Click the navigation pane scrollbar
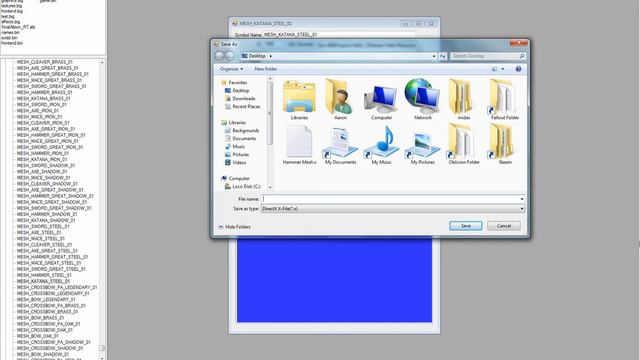 tap(269, 114)
